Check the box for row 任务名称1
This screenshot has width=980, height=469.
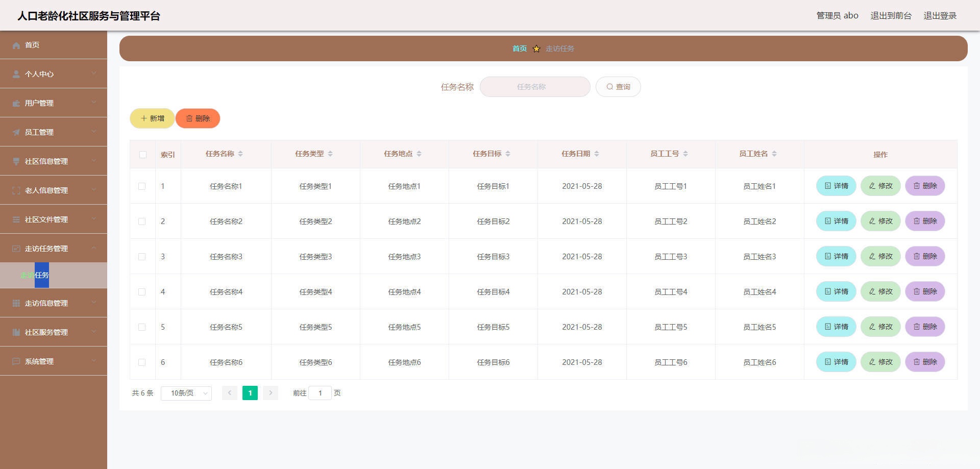click(x=142, y=186)
